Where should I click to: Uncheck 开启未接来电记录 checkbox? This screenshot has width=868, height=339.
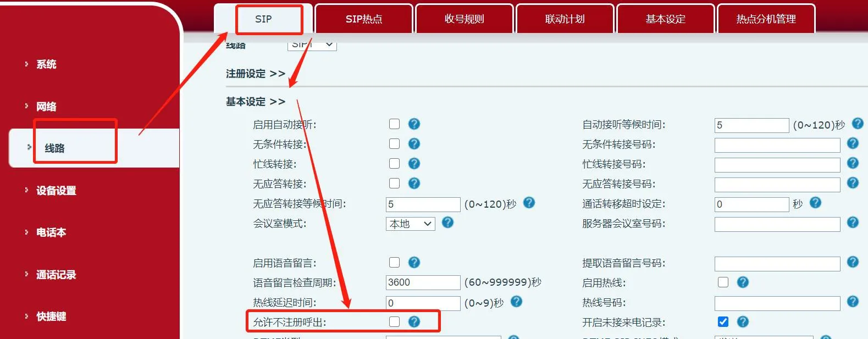pyautogui.click(x=723, y=322)
